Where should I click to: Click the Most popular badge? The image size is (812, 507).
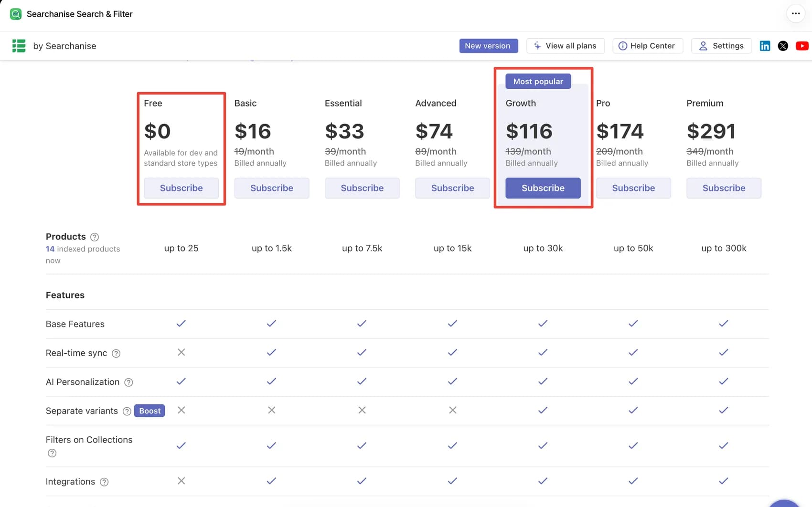pos(538,81)
